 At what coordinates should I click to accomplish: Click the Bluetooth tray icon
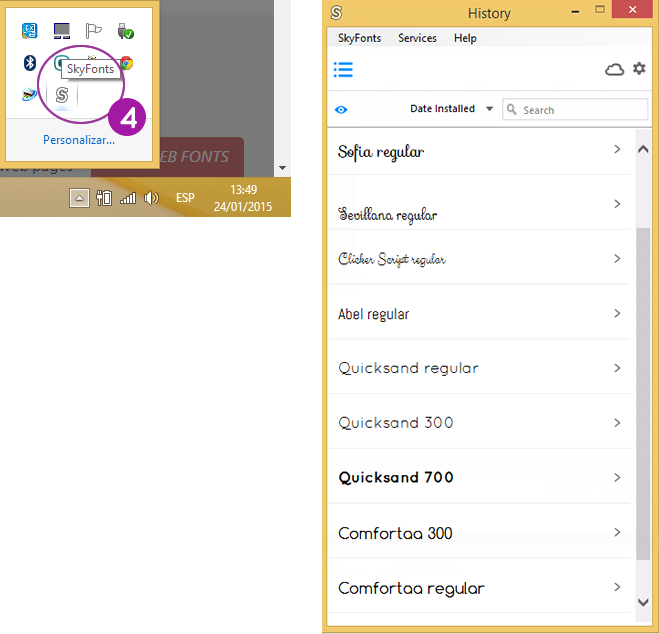coord(30,63)
